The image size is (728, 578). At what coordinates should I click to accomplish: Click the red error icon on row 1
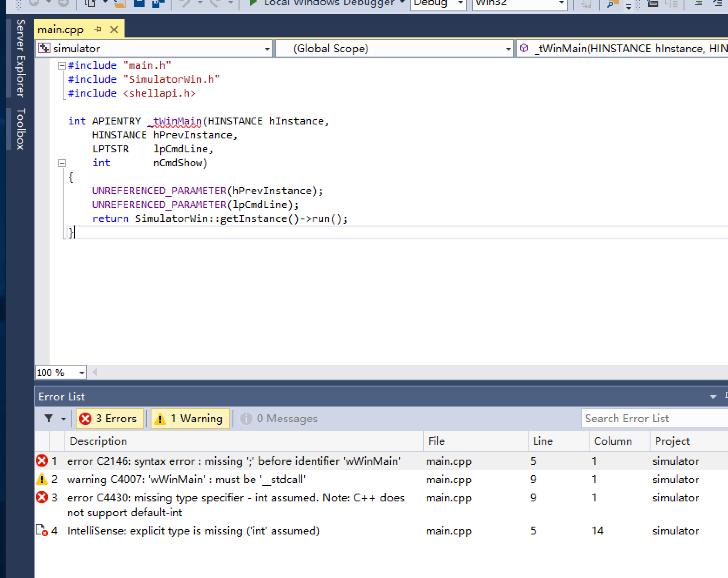[42, 461]
